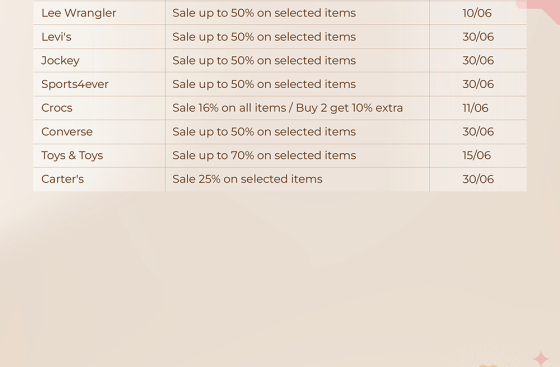Viewport: 560px width, 367px height.
Task: Click the Toys & Toys cell
Action: coord(99,156)
